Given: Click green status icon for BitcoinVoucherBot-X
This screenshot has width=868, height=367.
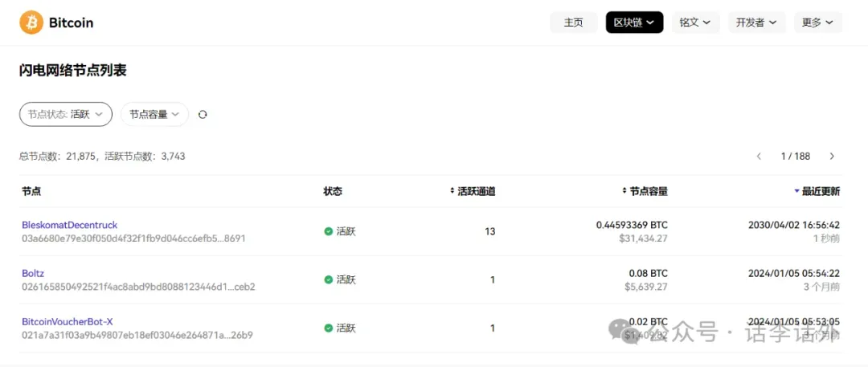Looking at the screenshot, I should [x=328, y=328].
